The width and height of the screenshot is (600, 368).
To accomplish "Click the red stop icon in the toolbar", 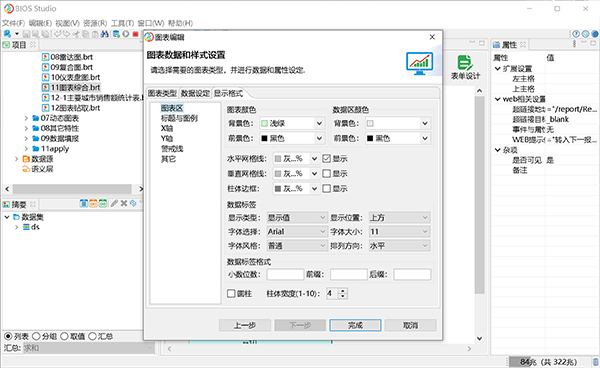I will (x=135, y=34).
